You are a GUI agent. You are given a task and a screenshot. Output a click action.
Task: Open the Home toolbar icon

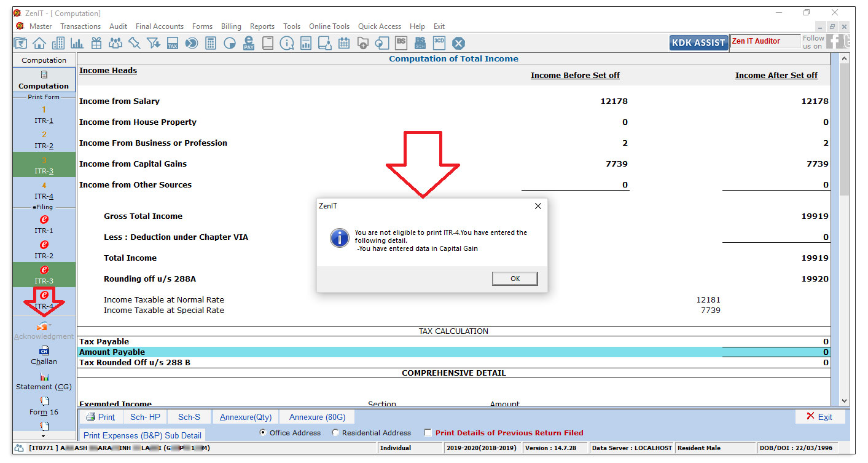[x=39, y=43]
